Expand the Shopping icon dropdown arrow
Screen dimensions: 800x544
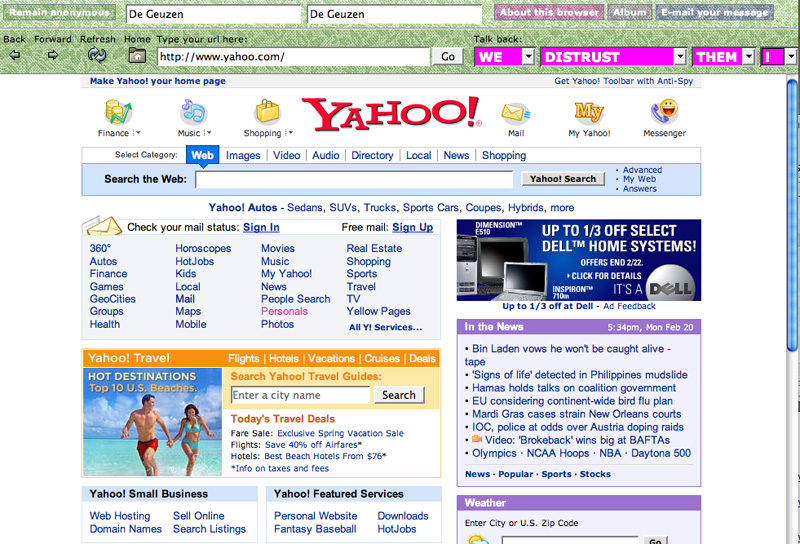[x=289, y=133]
